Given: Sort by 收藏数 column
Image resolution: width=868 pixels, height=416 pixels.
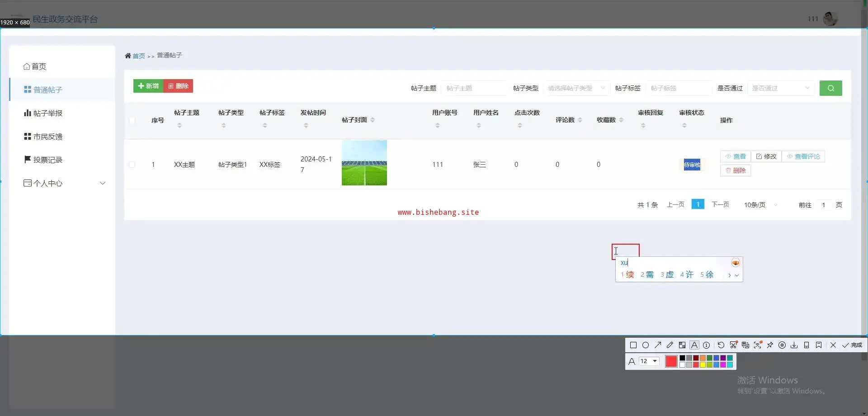Looking at the screenshot, I should click(621, 120).
